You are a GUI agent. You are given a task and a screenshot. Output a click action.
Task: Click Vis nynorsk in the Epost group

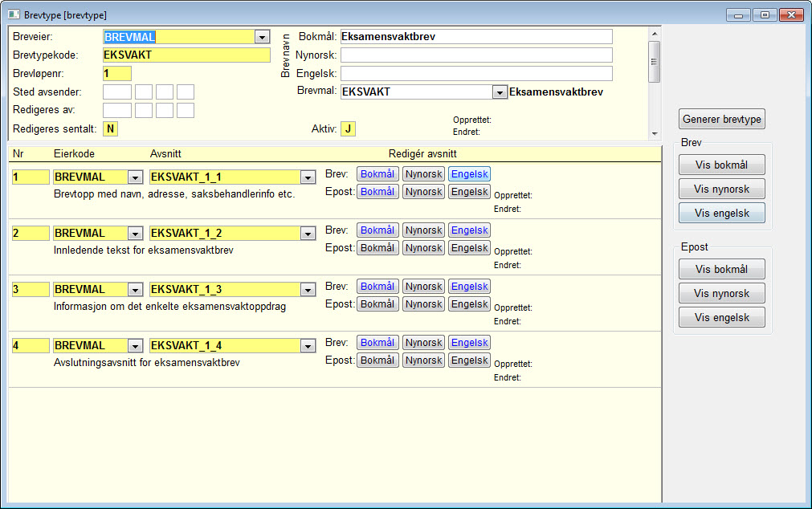722,293
